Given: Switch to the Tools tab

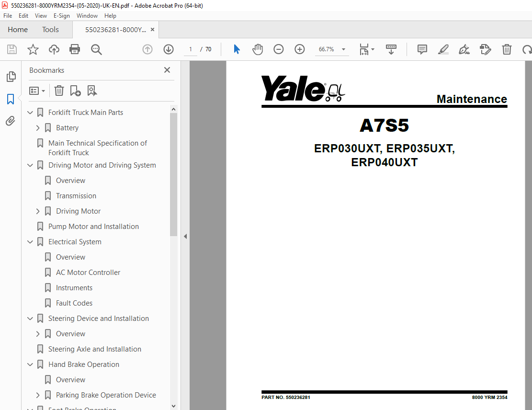Looking at the screenshot, I should pyautogui.click(x=51, y=30).
